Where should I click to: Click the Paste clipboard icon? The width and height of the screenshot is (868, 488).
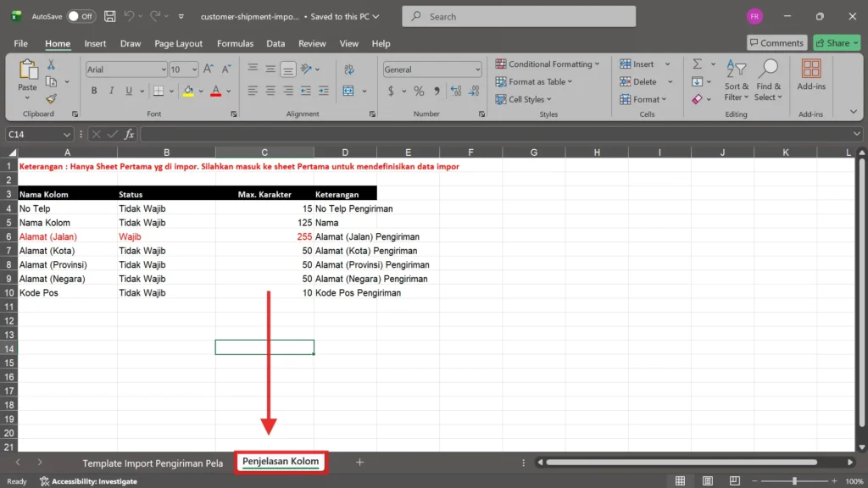tap(27, 71)
